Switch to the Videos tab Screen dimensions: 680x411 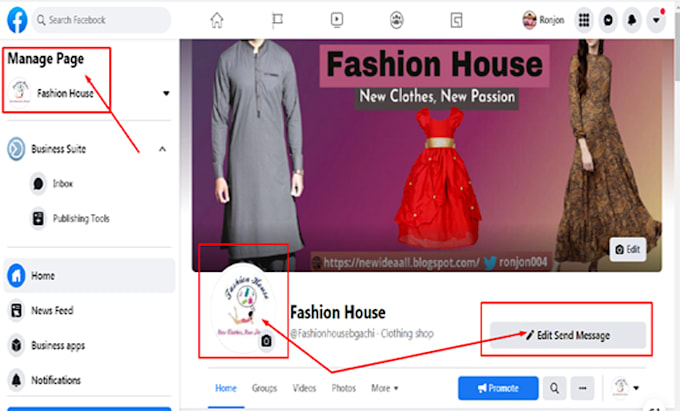tap(304, 388)
